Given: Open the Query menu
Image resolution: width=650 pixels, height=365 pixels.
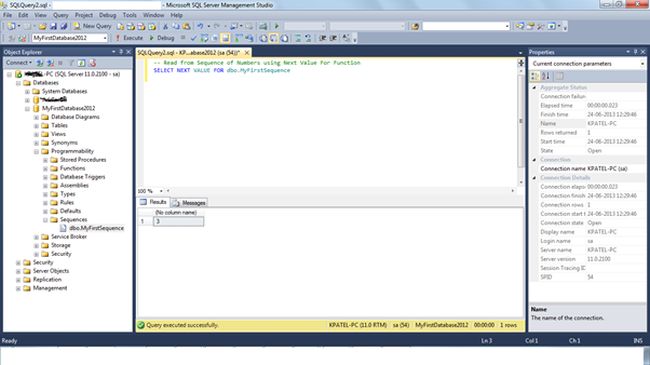Looking at the screenshot, I should click(61, 15).
